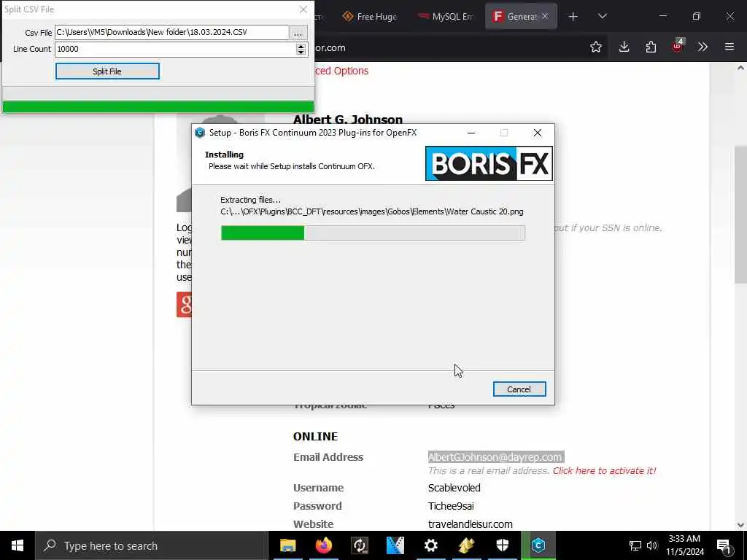Show more tools with double-chevron
747x560 pixels.
coord(703,47)
